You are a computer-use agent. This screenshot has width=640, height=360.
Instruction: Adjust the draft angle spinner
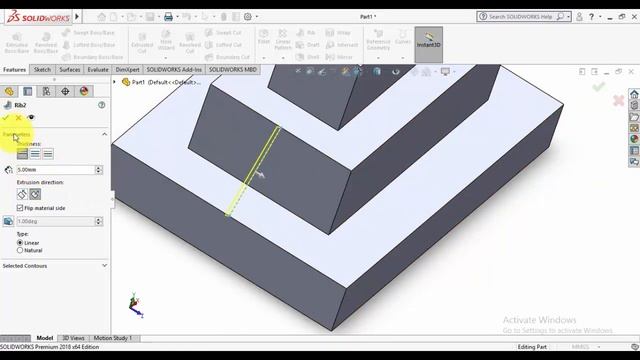pos(98,221)
